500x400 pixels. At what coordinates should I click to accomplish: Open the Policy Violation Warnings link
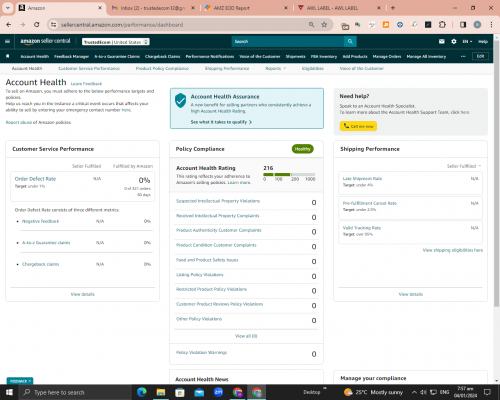pyautogui.click(x=201, y=352)
